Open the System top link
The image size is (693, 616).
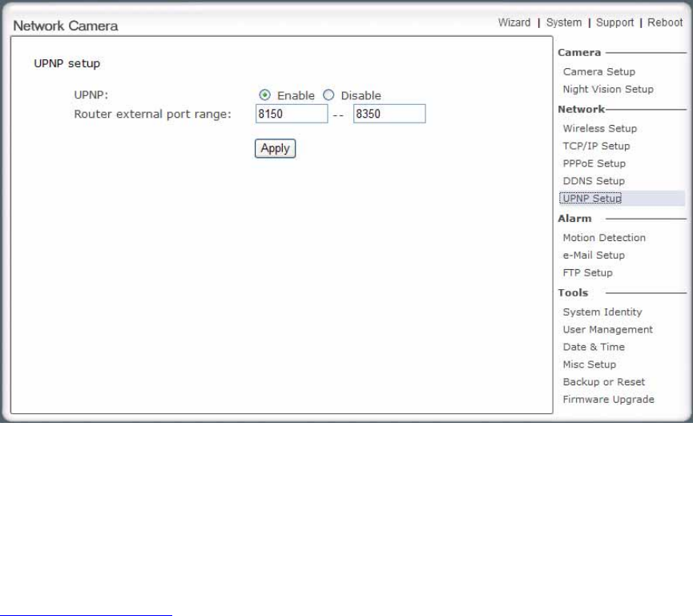tap(564, 22)
